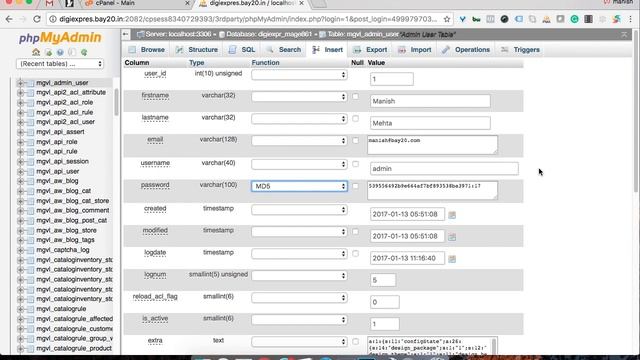Viewport: 640px width, 360px height.
Task: Click the lognum value field showing 5
Action: click(383, 280)
